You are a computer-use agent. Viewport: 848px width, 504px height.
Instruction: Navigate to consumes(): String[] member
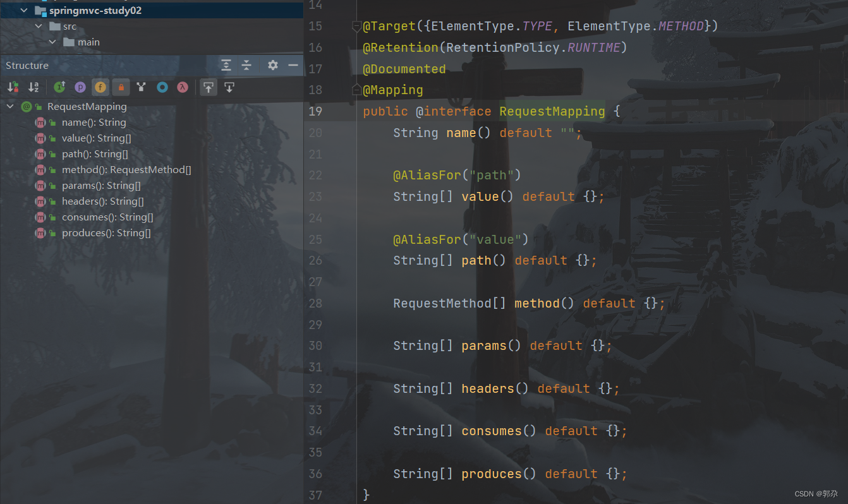(x=107, y=217)
